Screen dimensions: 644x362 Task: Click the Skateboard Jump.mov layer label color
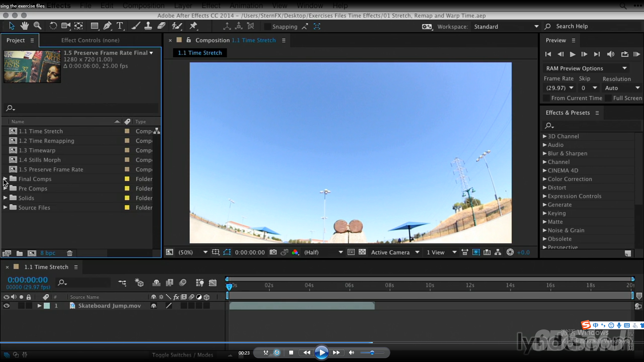(47, 306)
